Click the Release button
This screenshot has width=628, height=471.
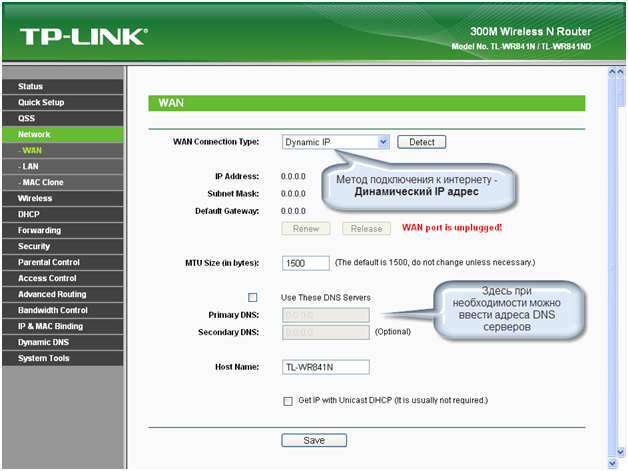366,229
